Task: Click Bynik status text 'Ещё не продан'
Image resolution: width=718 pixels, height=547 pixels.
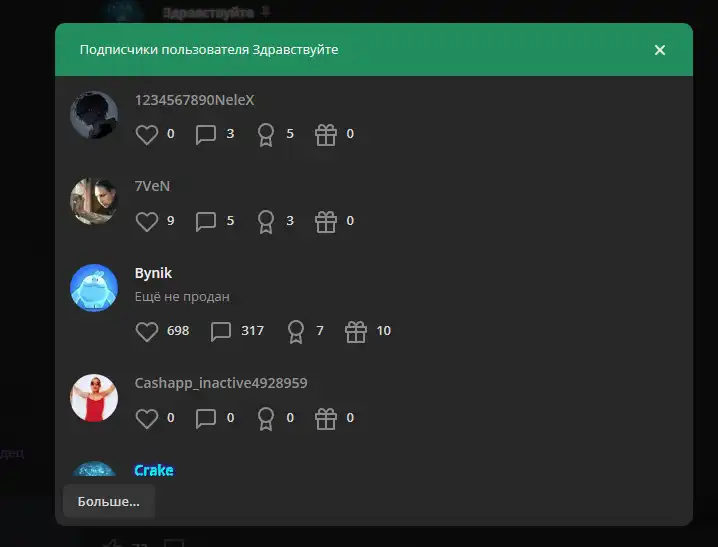Action: click(x=182, y=297)
